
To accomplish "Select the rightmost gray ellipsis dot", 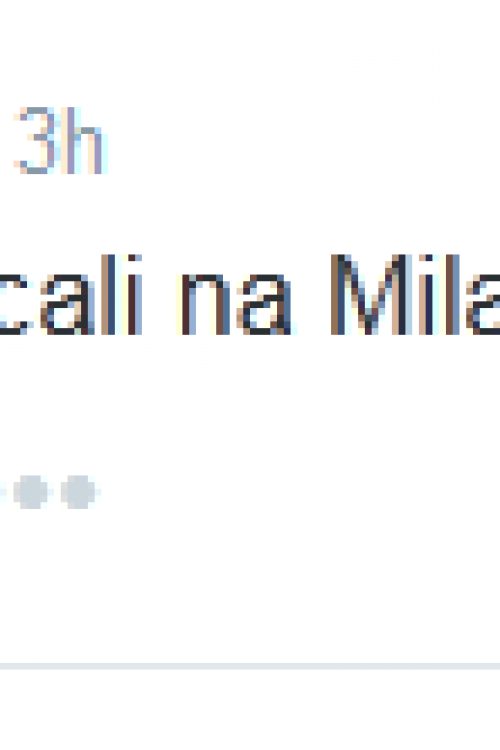I will (x=78, y=492).
